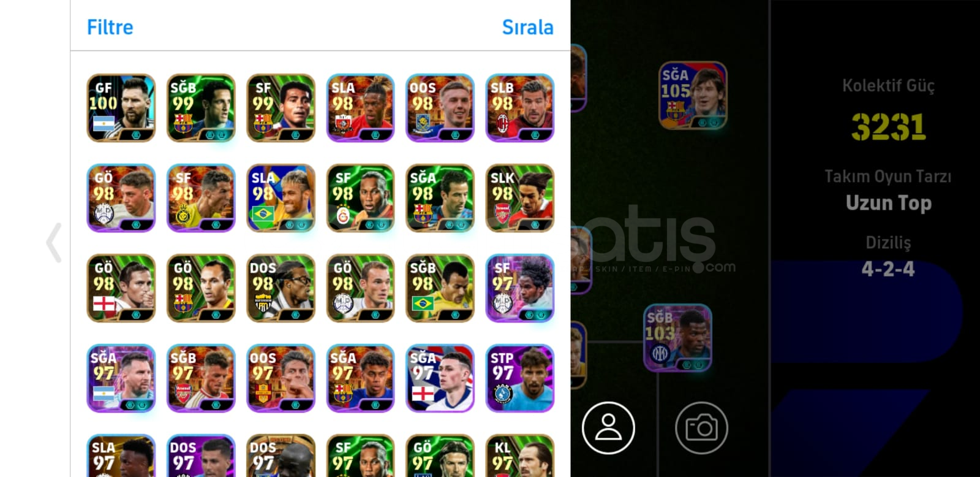Select the SĞA 105 lineup player card
The image size is (980, 477).
pos(693,95)
